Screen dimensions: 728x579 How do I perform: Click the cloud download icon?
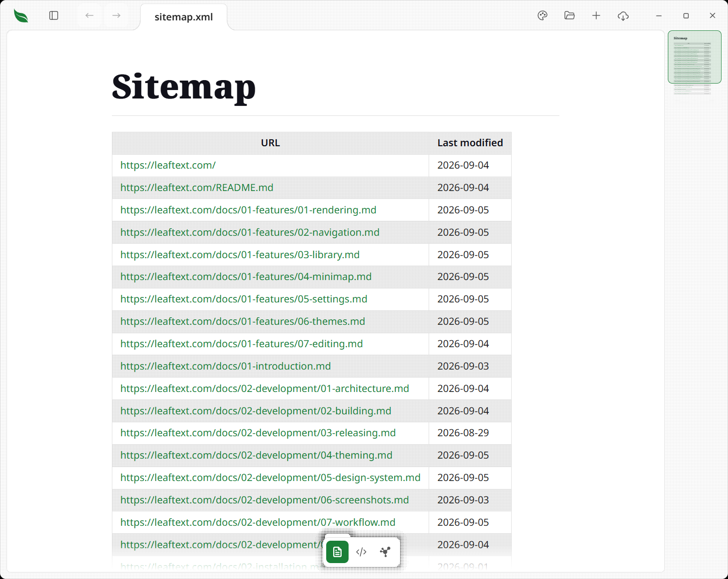point(623,16)
